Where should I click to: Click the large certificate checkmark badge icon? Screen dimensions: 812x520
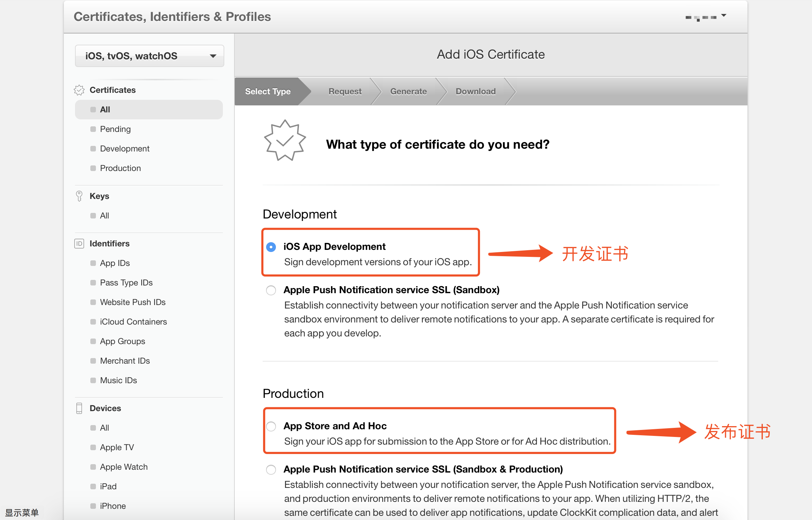(x=285, y=141)
